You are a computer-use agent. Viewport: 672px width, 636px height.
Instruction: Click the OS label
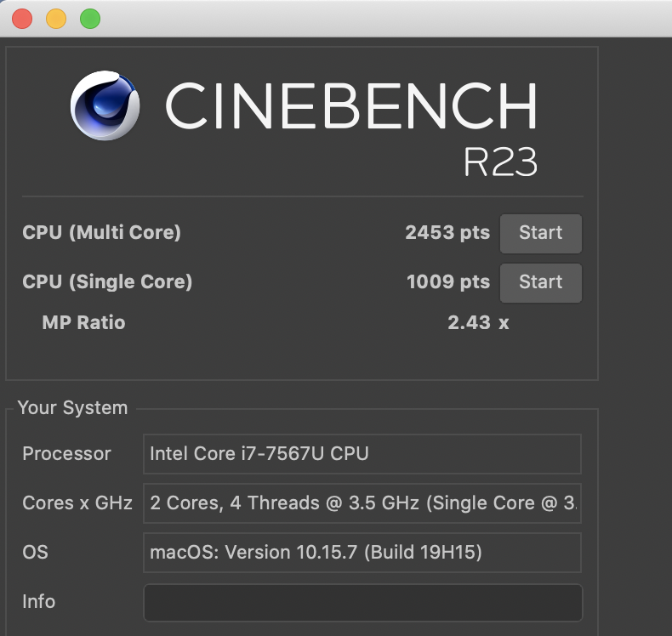click(x=35, y=552)
